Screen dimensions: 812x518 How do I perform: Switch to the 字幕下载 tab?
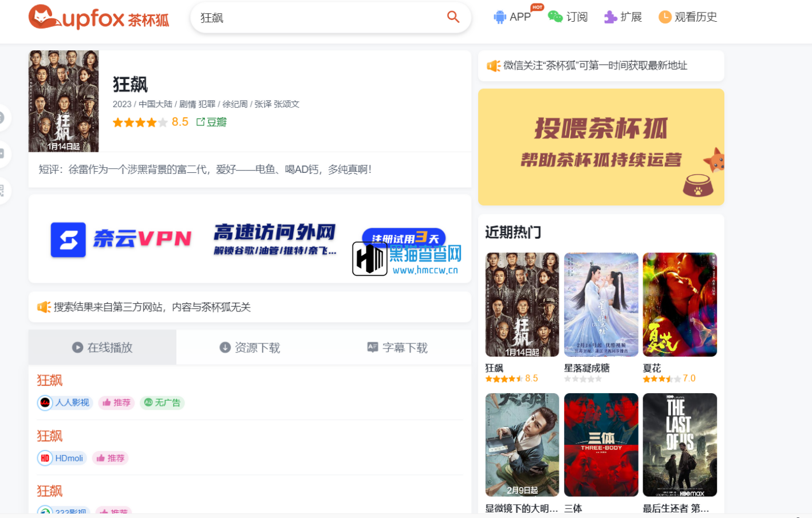[397, 347]
